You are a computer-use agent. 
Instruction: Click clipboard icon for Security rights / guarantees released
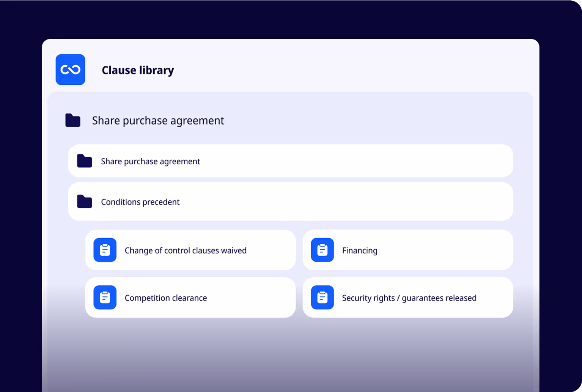(322, 298)
